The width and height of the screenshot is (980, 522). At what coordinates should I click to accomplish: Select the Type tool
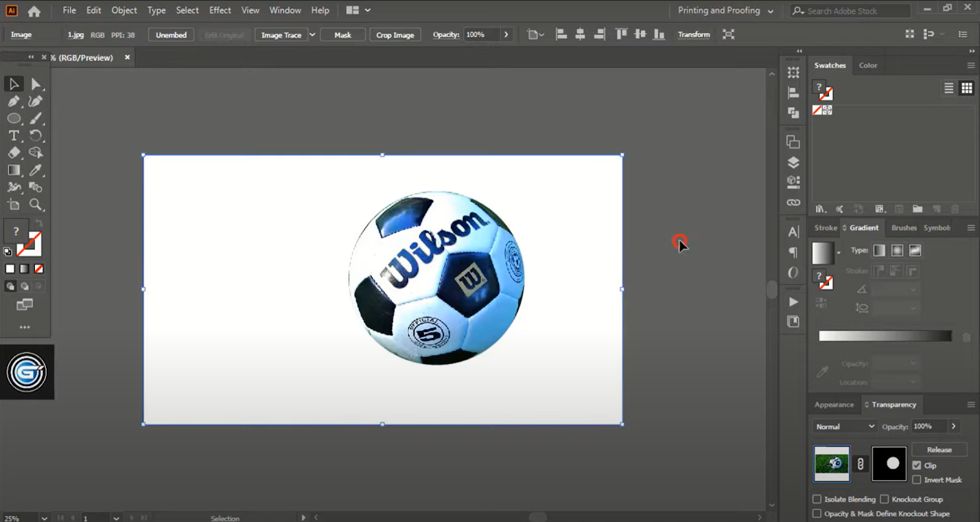point(13,135)
